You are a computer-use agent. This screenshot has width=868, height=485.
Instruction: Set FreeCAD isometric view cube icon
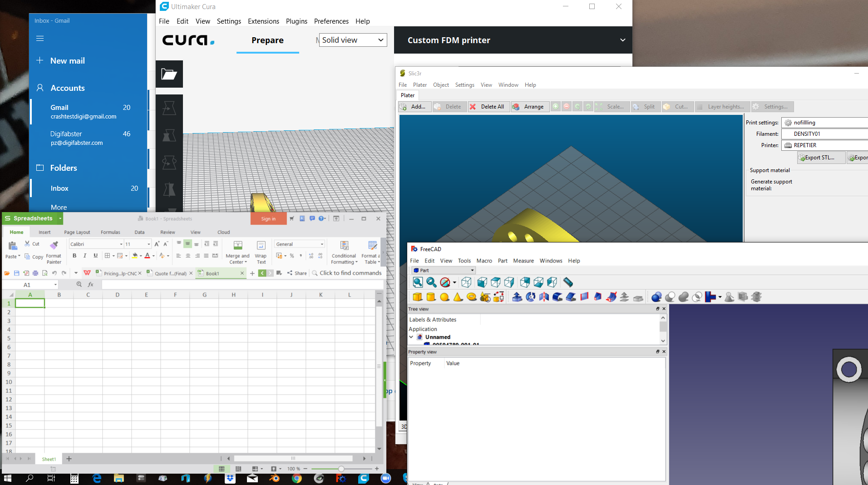click(x=466, y=282)
